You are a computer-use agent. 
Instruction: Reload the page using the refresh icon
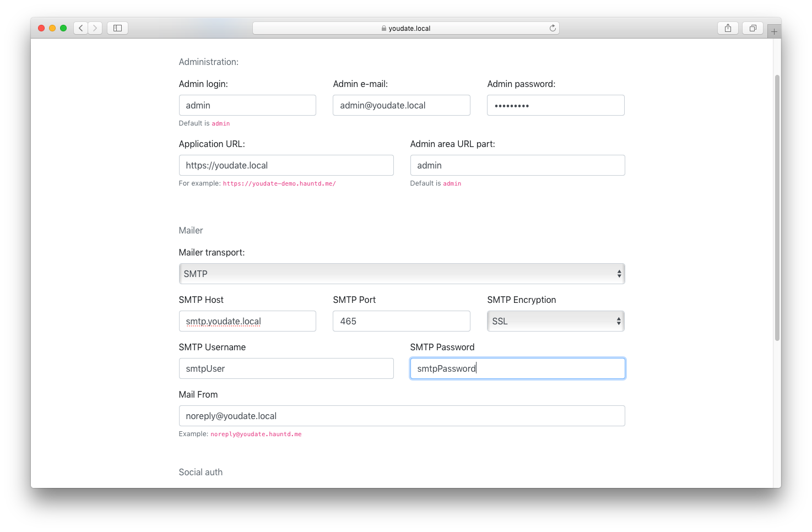click(x=553, y=28)
